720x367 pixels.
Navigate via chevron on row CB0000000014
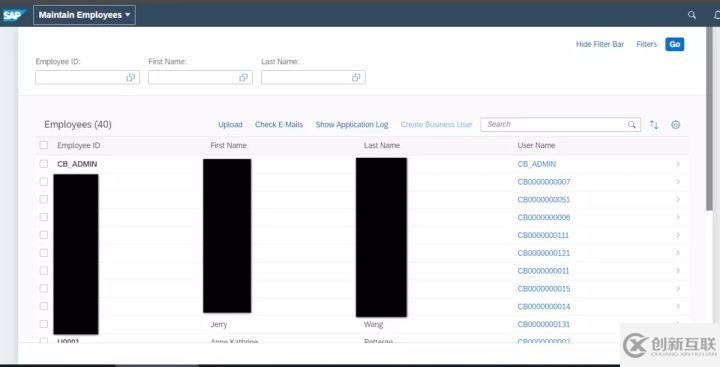click(678, 306)
